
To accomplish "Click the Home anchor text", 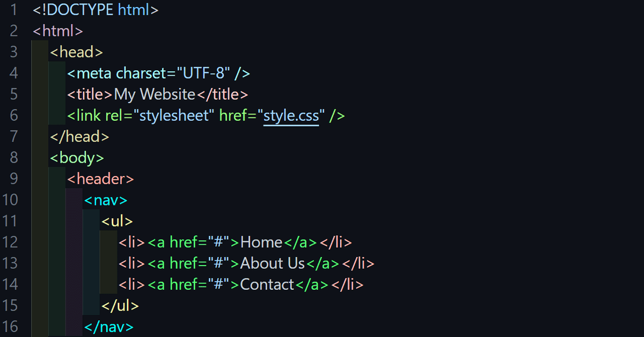I will click(x=261, y=242).
